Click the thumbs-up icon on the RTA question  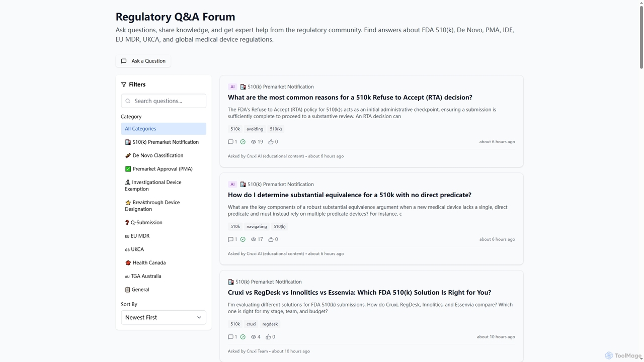(x=271, y=142)
